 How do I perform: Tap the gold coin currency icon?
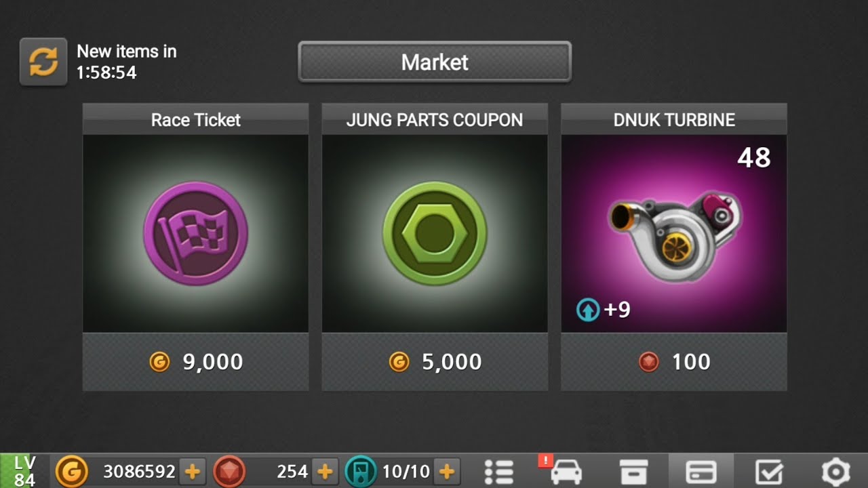[x=71, y=471]
